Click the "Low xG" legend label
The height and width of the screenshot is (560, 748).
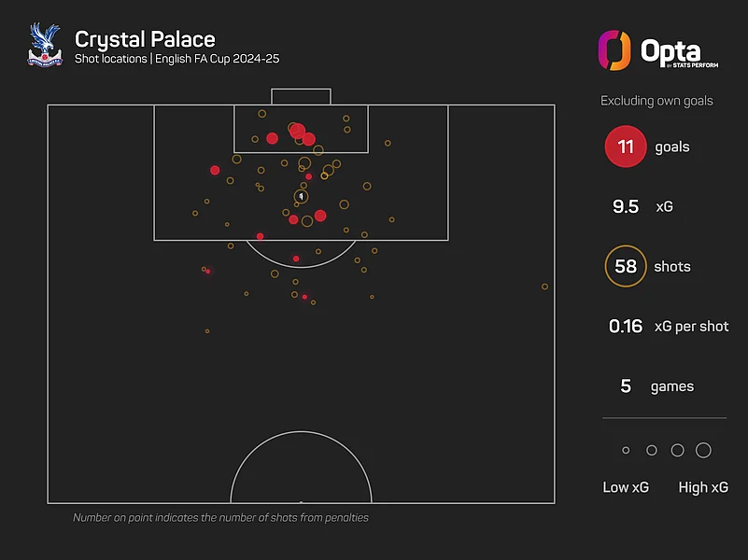pyautogui.click(x=626, y=487)
